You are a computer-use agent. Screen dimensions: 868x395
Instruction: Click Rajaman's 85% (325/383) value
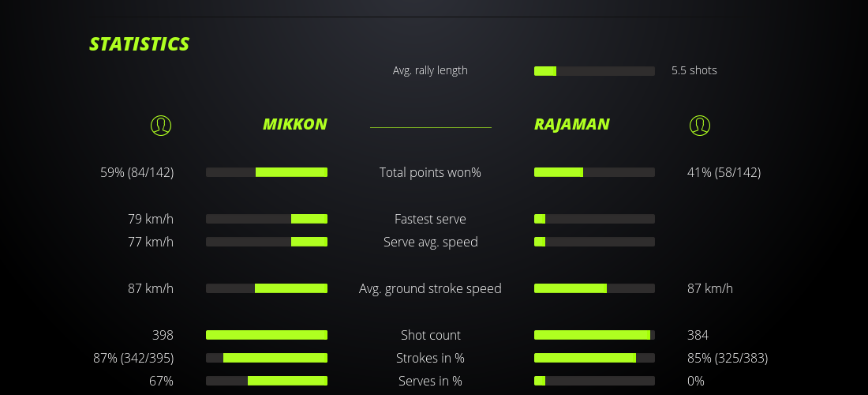point(728,358)
